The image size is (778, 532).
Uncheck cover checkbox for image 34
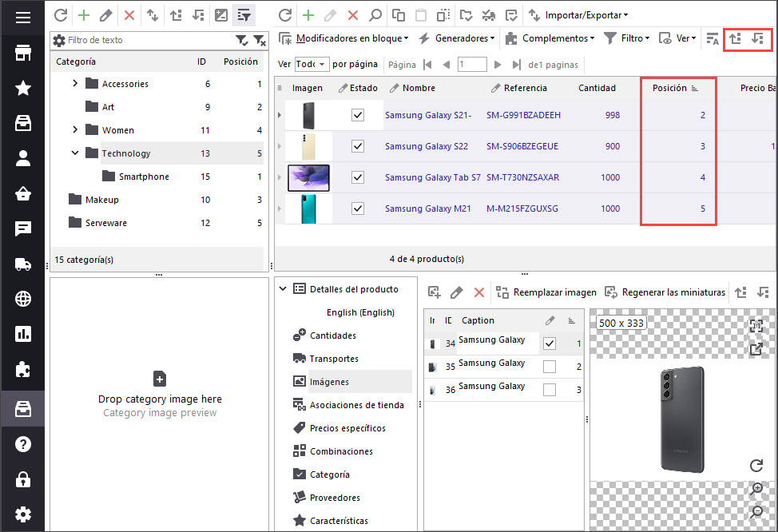tap(550, 343)
